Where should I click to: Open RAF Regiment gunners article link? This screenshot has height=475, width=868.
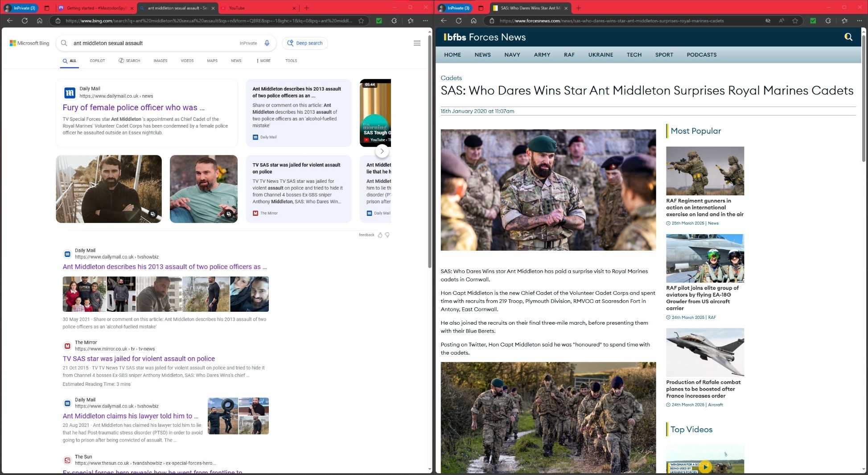click(x=705, y=207)
